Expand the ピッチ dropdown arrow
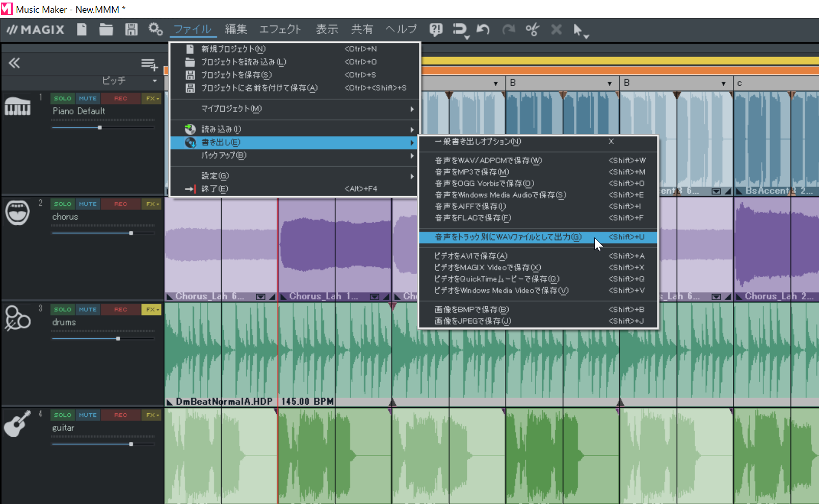The height and width of the screenshot is (504, 819). (155, 81)
